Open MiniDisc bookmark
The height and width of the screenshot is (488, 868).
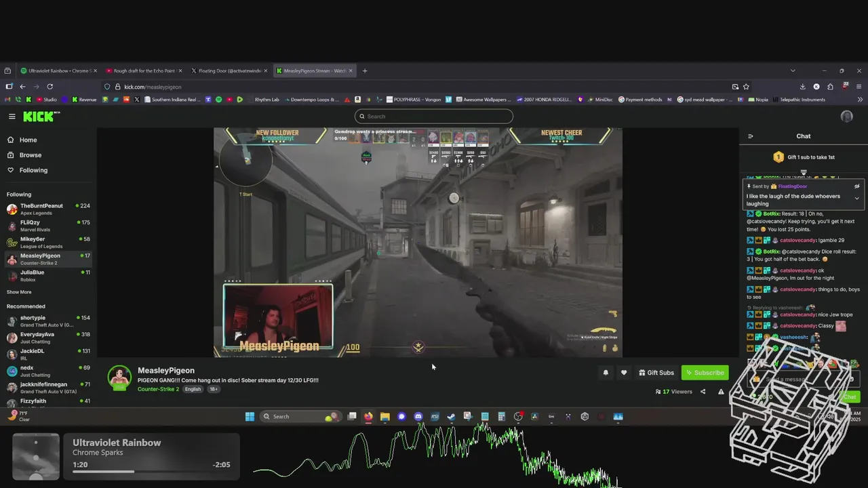pyautogui.click(x=599, y=100)
